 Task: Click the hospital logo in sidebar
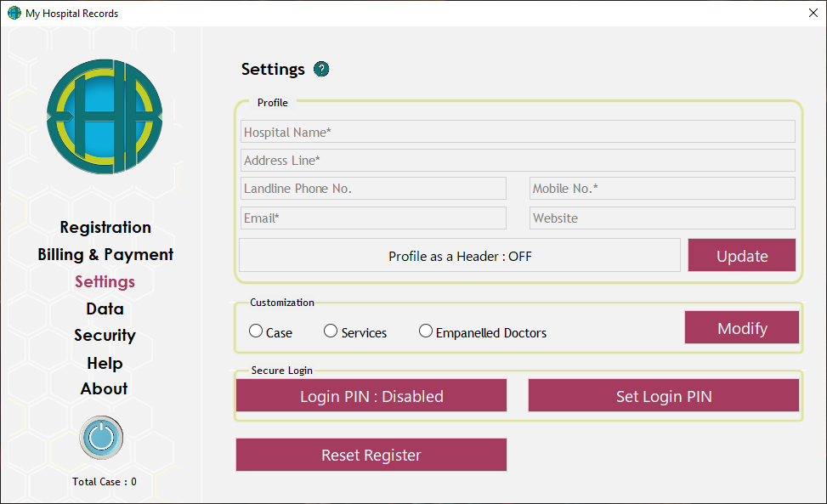point(104,116)
